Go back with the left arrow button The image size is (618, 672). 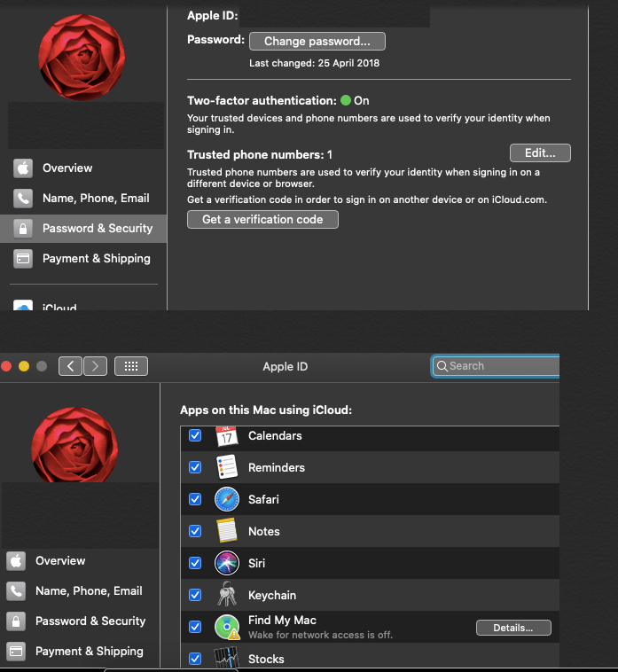tap(70, 366)
